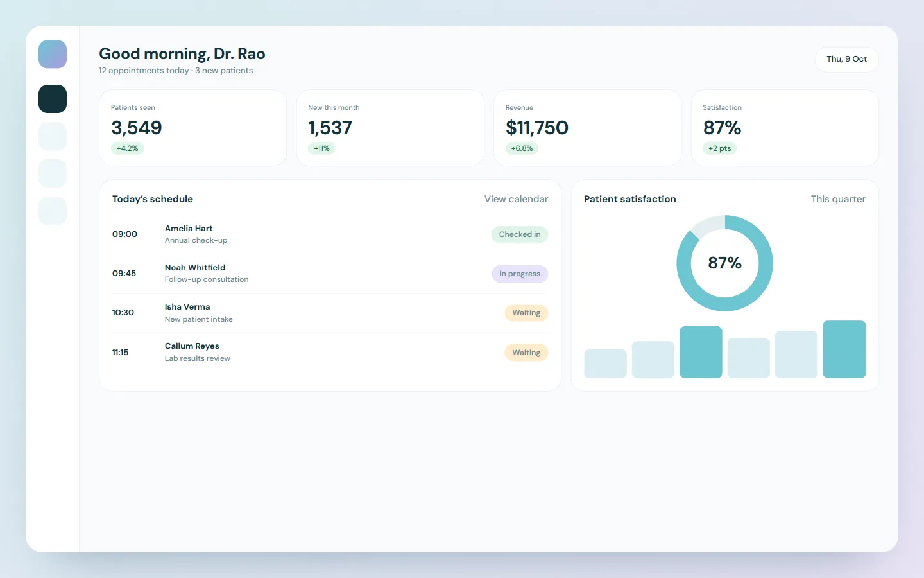924x578 pixels.
Task: Open the New this month card
Action: click(x=390, y=128)
